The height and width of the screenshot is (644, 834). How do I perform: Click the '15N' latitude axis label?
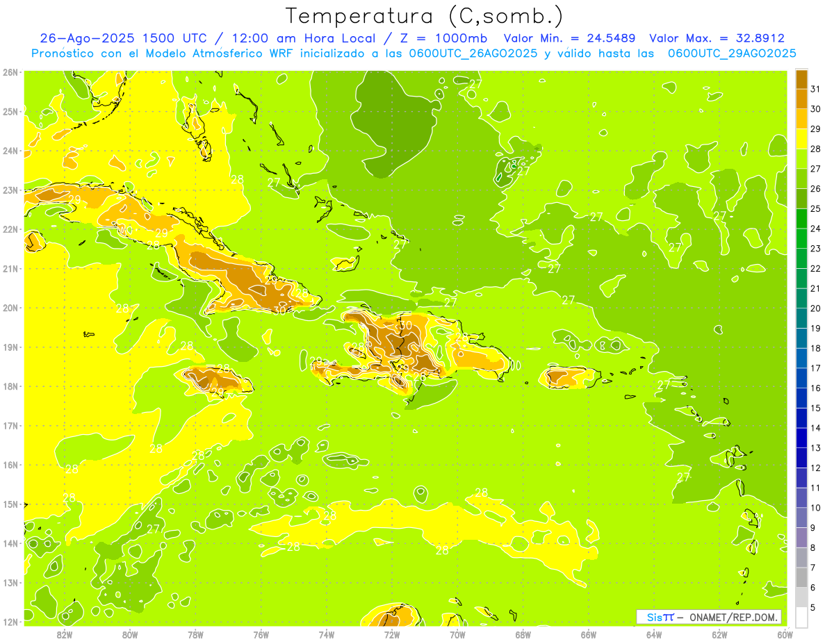point(10,504)
